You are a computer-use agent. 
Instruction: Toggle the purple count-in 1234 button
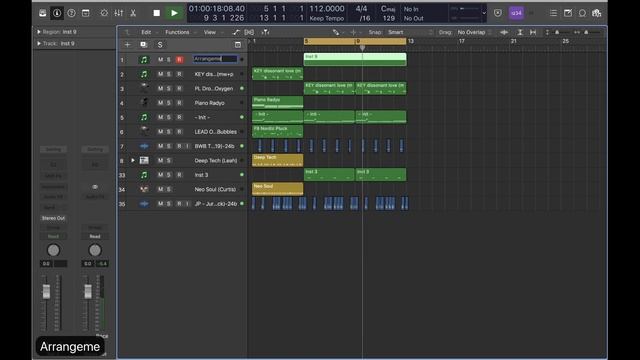516,13
